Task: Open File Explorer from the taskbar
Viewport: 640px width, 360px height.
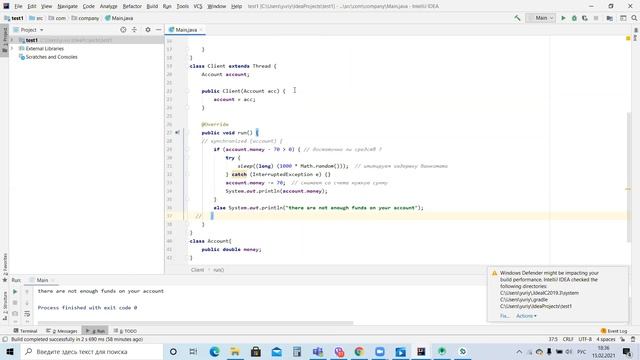Action: coord(235,351)
